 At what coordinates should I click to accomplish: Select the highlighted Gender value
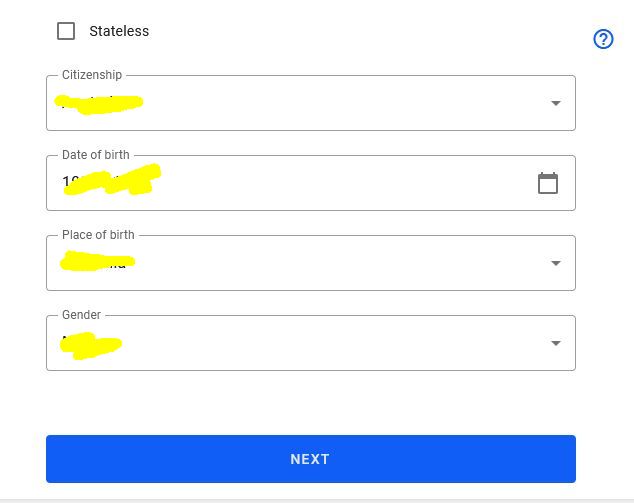tap(91, 345)
